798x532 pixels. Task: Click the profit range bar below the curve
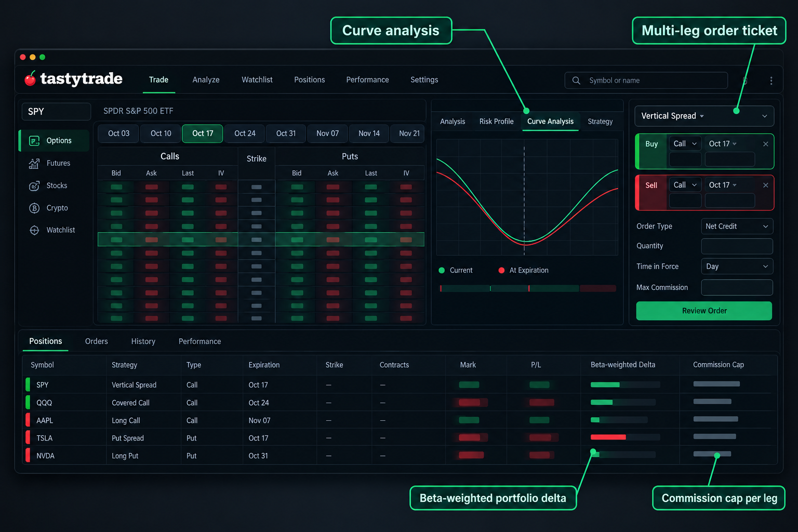[528, 288]
